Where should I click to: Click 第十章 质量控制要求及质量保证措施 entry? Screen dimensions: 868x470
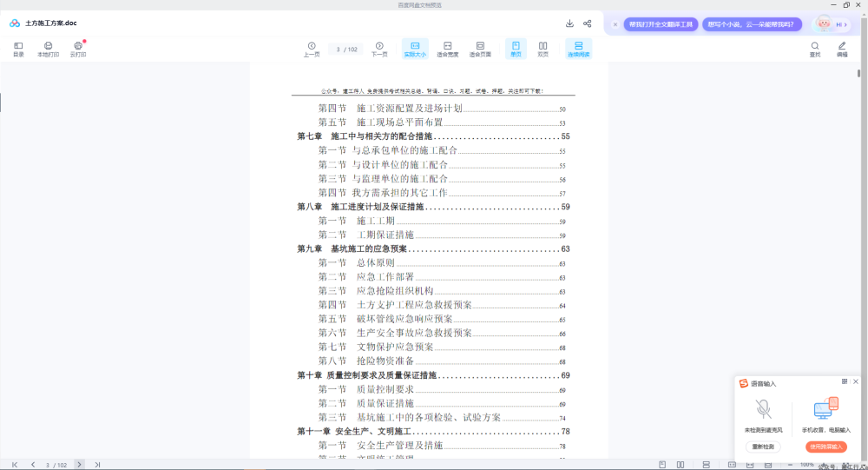click(433, 375)
